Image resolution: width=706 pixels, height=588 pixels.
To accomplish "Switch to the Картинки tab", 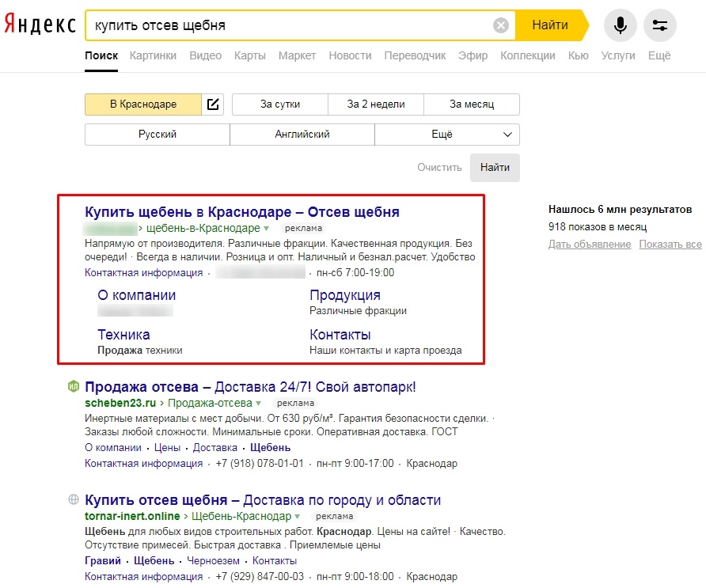I will click(x=153, y=55).
